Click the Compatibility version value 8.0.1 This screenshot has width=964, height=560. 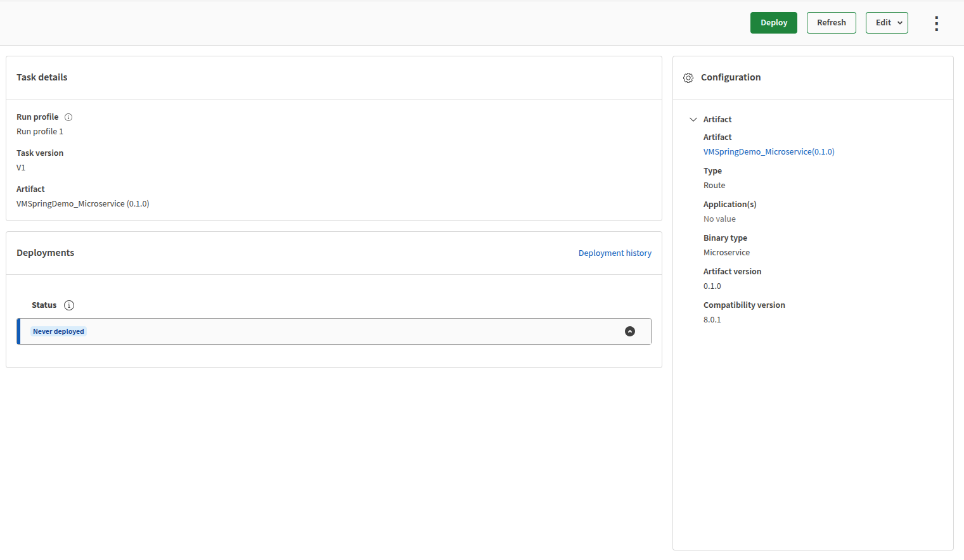click(x=712, y=320)
